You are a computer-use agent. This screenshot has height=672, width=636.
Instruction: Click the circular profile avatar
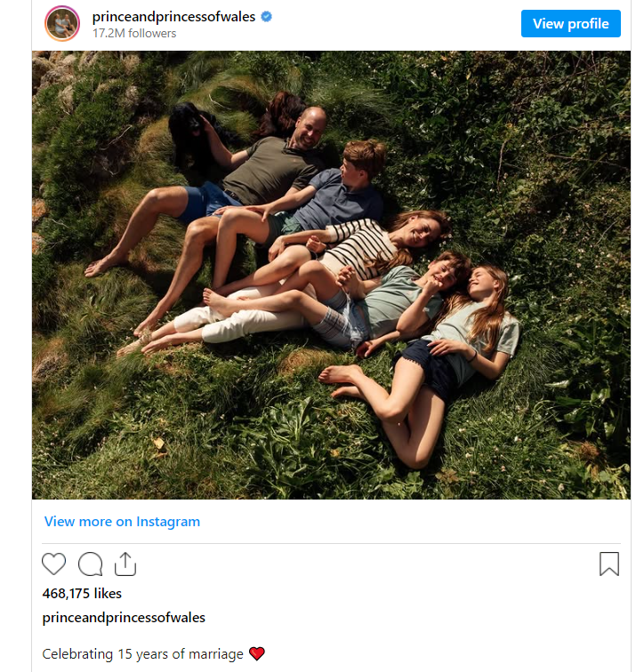[x=61, y=24]
